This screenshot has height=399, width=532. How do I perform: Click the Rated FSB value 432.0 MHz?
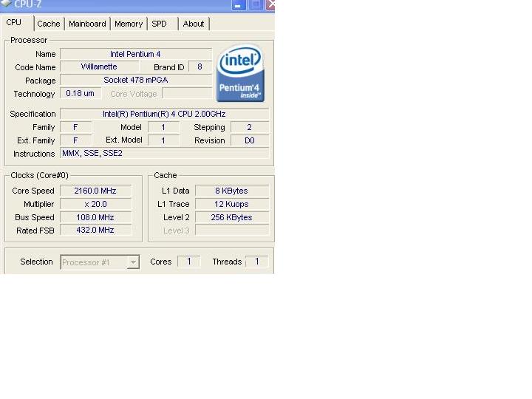point(95,230)
